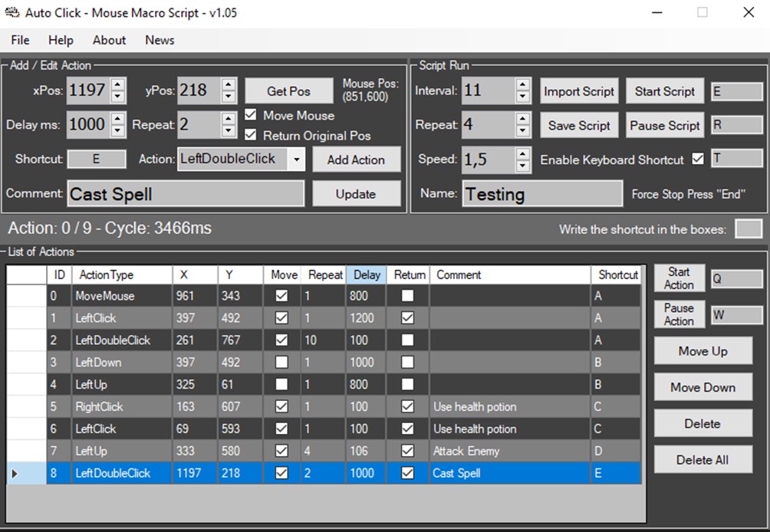This screenshot has width=770, height=532.
Task: Click the Get Pos button
Action: [x=288, y=90]
